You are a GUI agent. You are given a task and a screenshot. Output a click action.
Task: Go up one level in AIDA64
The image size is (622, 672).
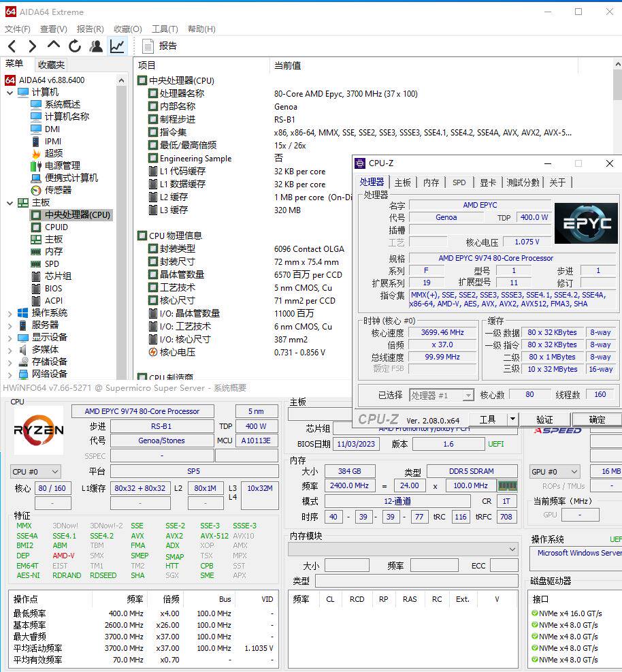tap(54, 45)
